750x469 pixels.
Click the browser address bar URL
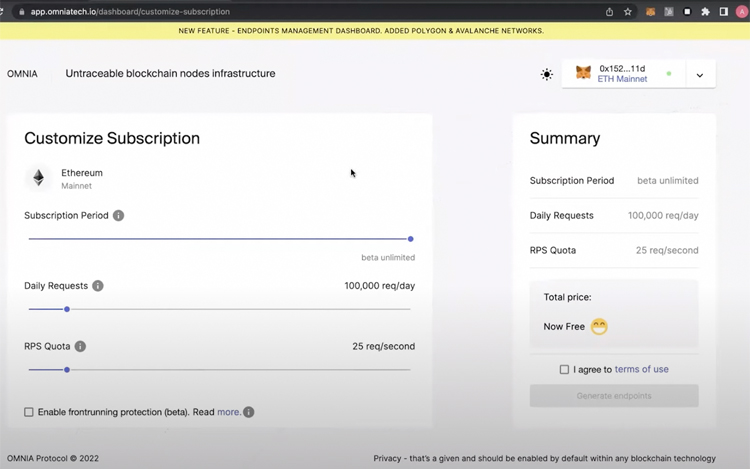(x=130, y=11)
